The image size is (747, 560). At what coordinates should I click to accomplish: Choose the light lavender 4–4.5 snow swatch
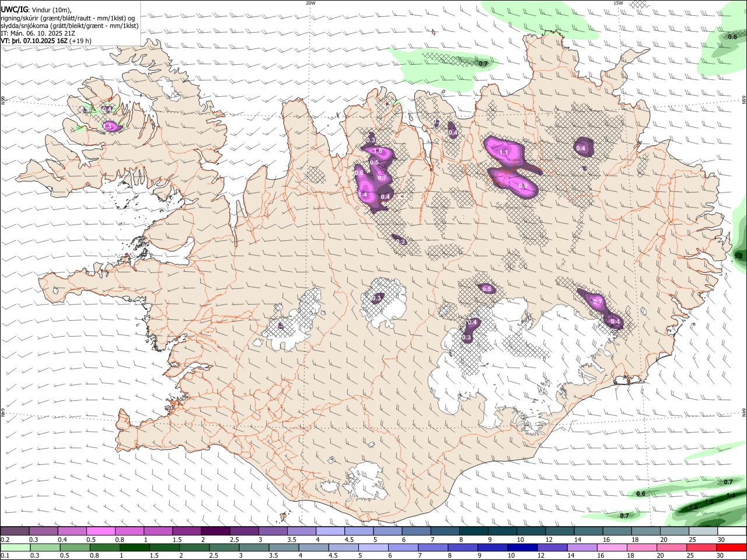click(x=330, y=531)
